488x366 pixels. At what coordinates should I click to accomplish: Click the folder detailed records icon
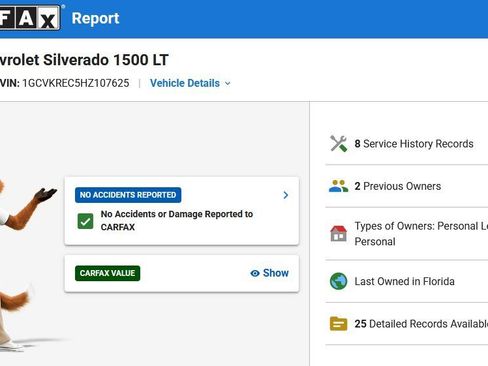[338, 324]
